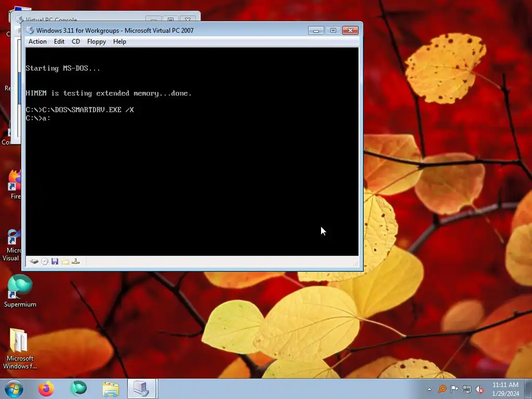Image resolution: width=532 pixels, height=399 pixels.
Task: Open the Floppy menu
Action: (x=96, y=42)
